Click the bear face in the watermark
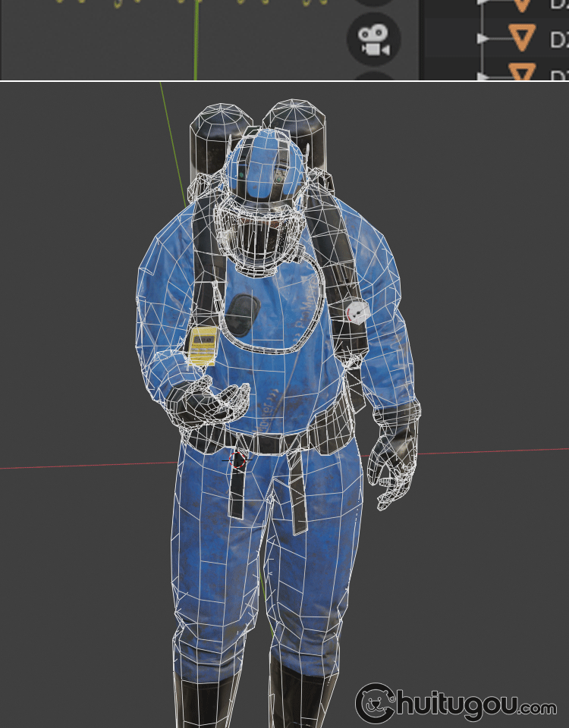The image size is (569, 728). [x=374, y=704]
